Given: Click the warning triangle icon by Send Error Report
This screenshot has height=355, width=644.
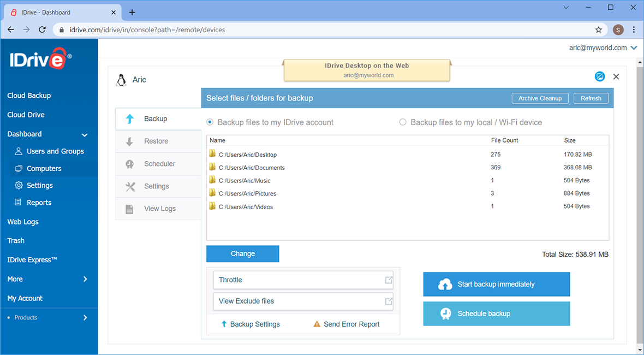Looking at the screenshot, I should pos(317,324).
